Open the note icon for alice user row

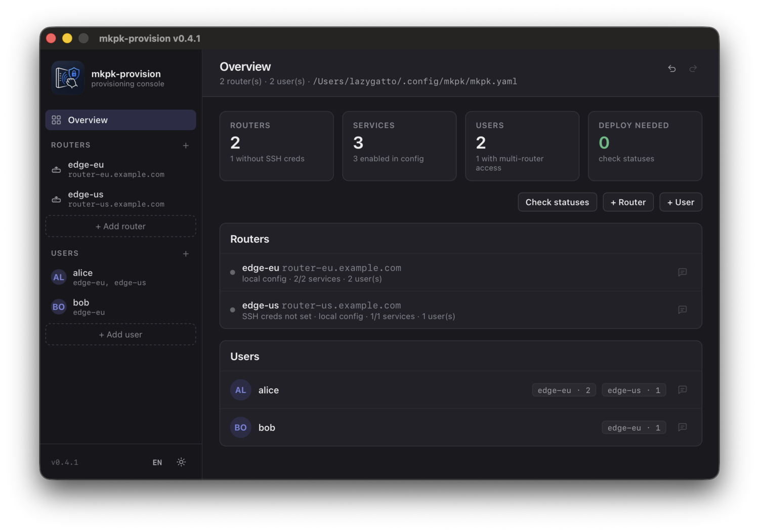coord(683,390)
